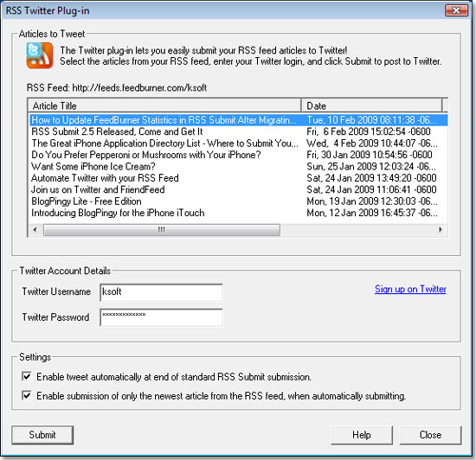Click the Close button at bottom
The width and height of the screenshot is (476, 460).
(x=430, y=435)
